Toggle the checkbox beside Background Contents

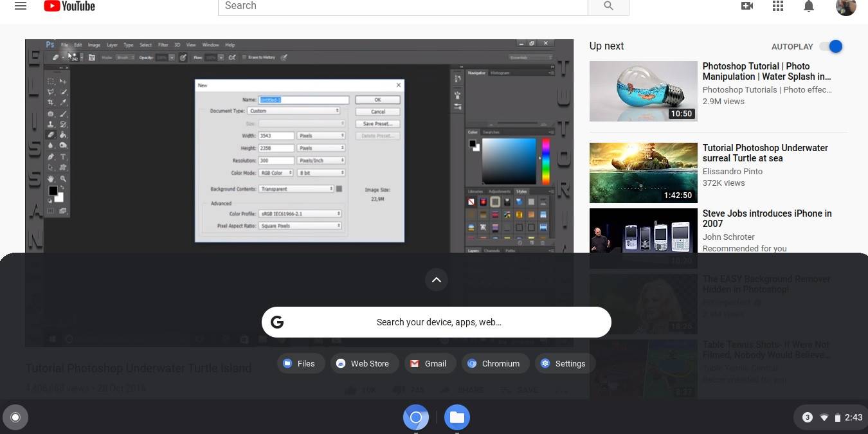[x=339, y=188]
